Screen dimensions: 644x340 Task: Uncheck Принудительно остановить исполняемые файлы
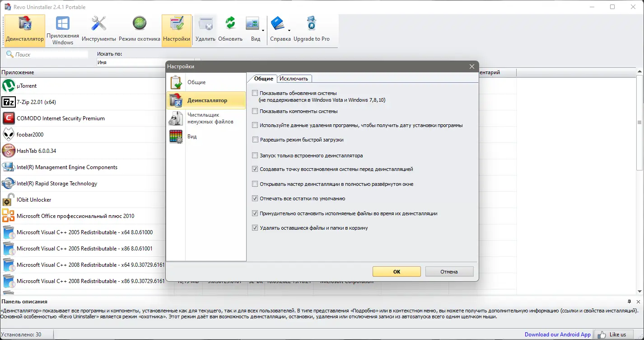click(255, 213)
